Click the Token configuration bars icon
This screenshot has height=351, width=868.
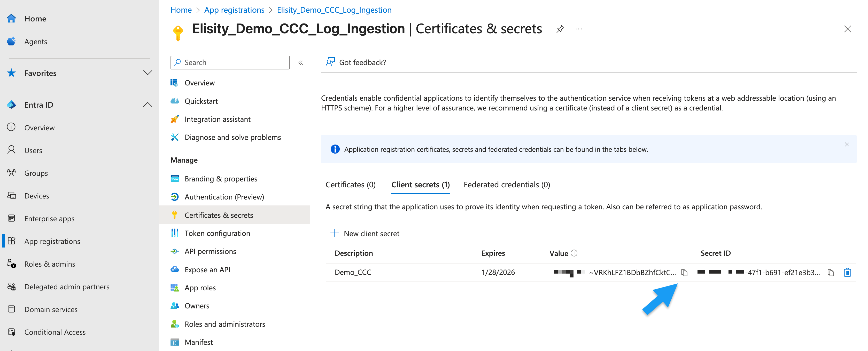[175, 233]
